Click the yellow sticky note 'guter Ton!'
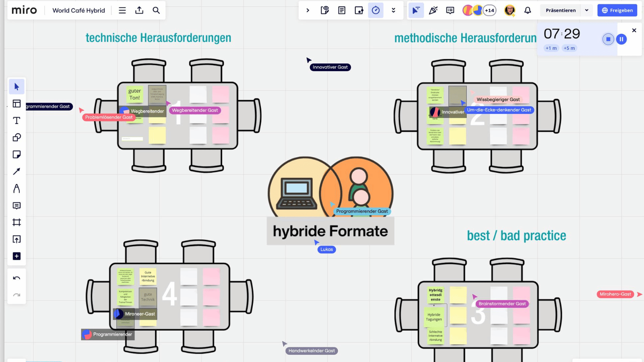The height and width of the screenshot is (362, 644). tap(134, 94)
